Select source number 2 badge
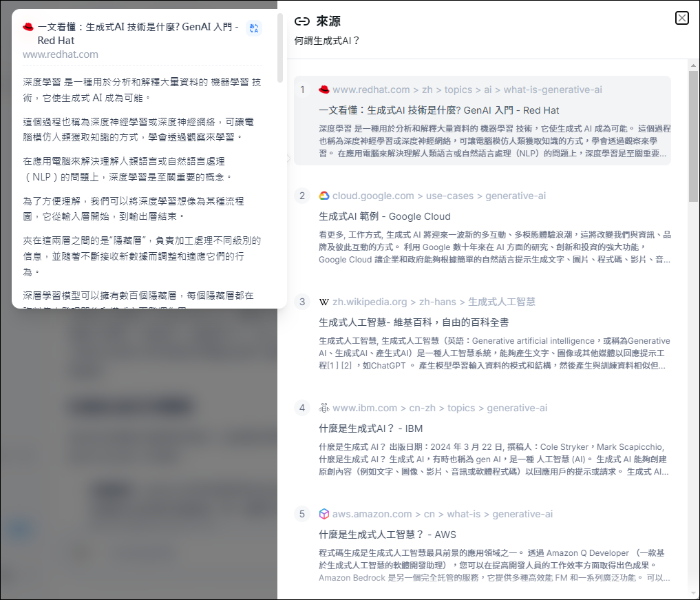Viewport: 700px width, 600px height. [302, 196]
